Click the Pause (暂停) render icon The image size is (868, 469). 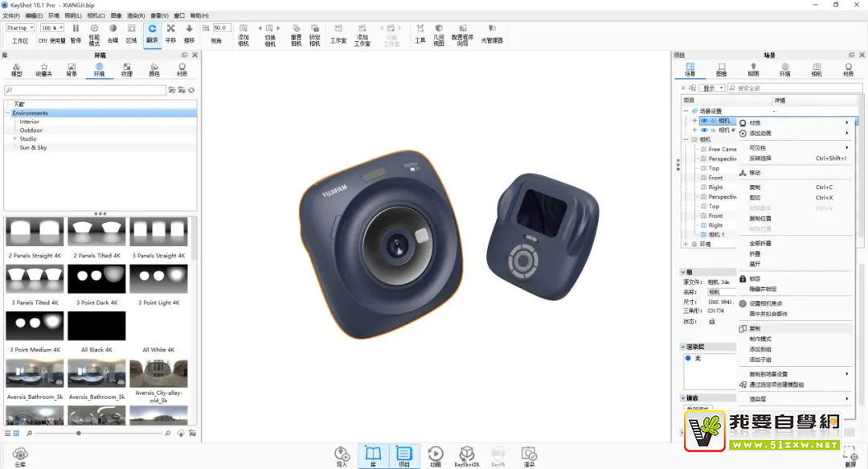point(76,33)
